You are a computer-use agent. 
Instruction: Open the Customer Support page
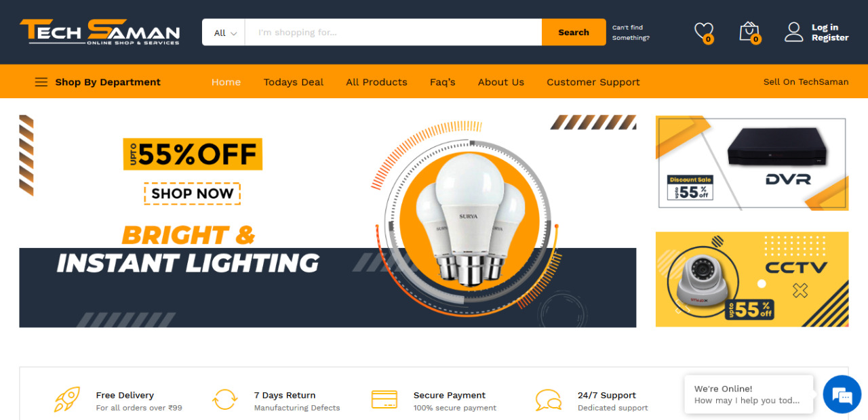tap(593, 82)
